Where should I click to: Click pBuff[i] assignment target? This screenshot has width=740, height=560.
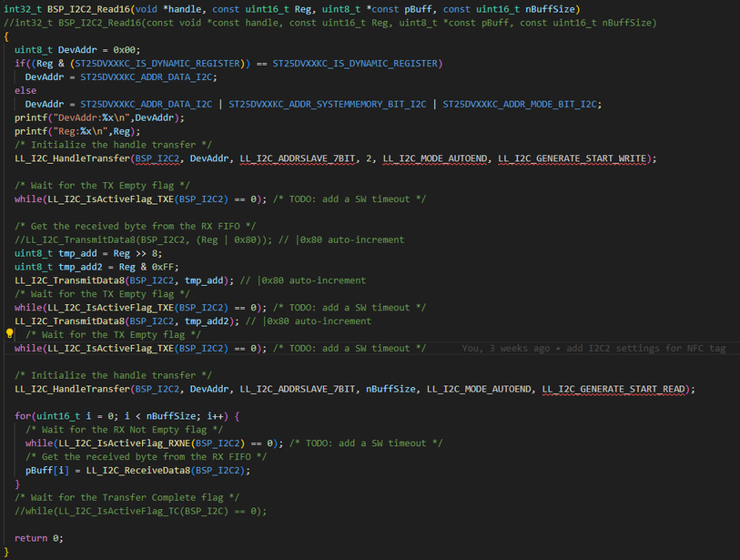47,470
